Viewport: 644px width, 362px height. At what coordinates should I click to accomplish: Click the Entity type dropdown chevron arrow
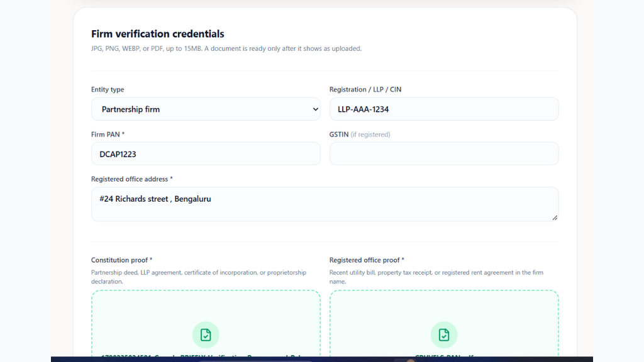click(315, 109)
